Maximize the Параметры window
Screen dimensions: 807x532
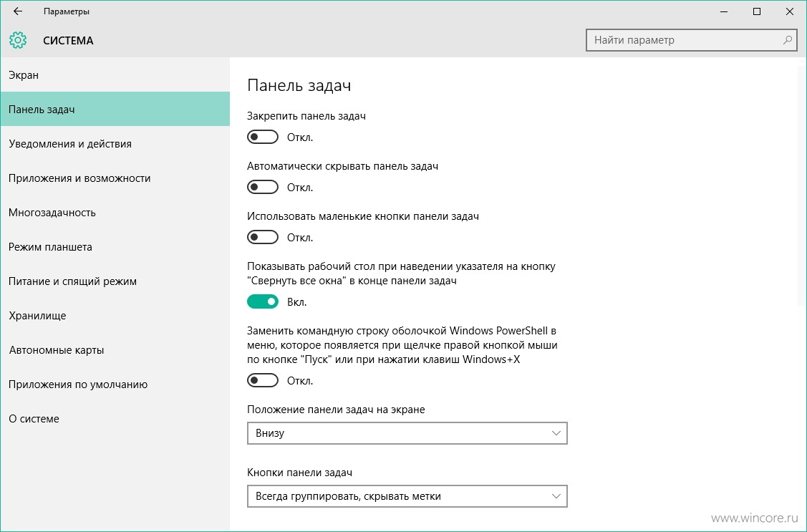click(757, 11)
